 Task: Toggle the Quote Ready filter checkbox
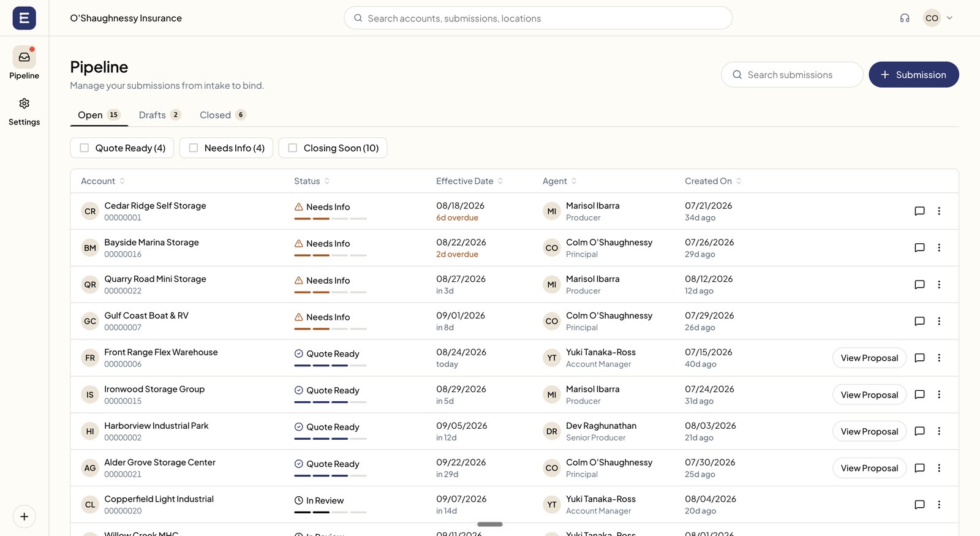pos(85,148)
